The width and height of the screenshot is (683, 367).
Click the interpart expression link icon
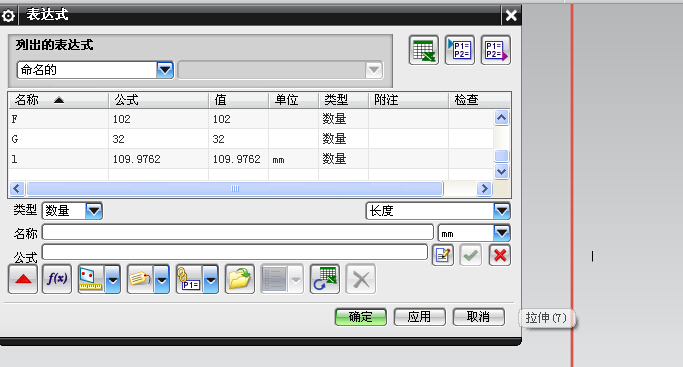[189, 279]
